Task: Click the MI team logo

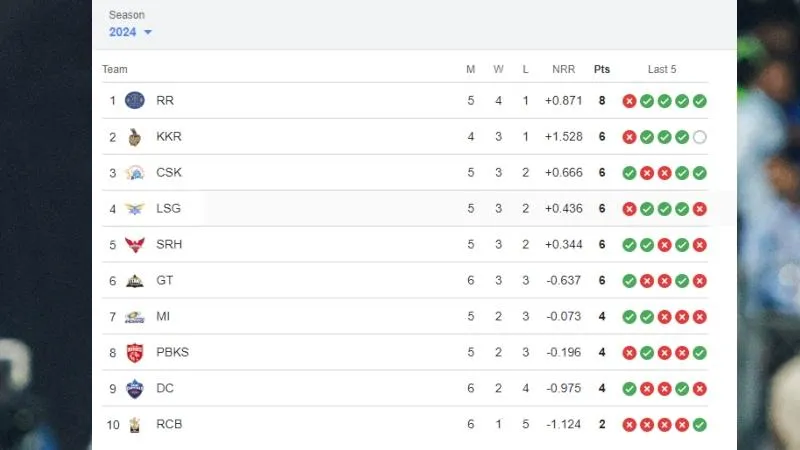Action: (135, 317)
